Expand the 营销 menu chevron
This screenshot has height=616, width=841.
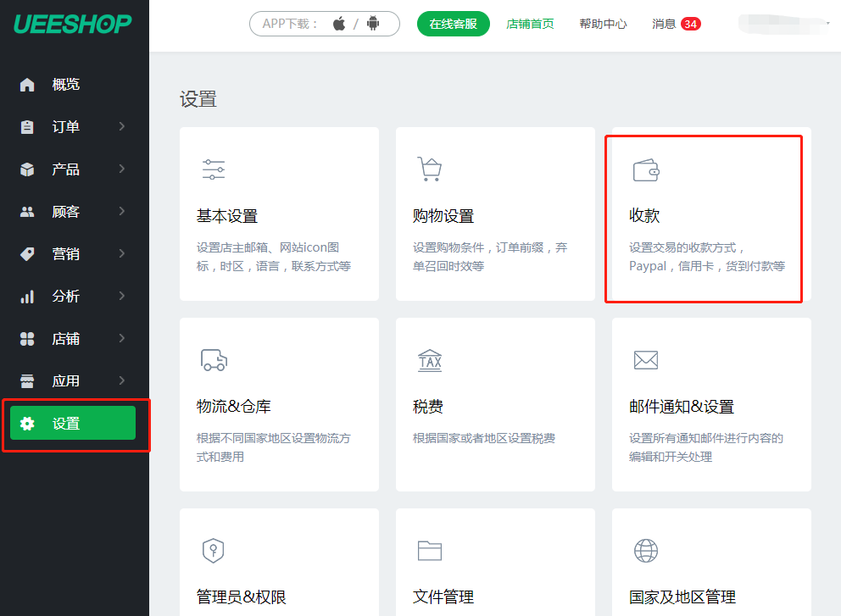point(122,253)
